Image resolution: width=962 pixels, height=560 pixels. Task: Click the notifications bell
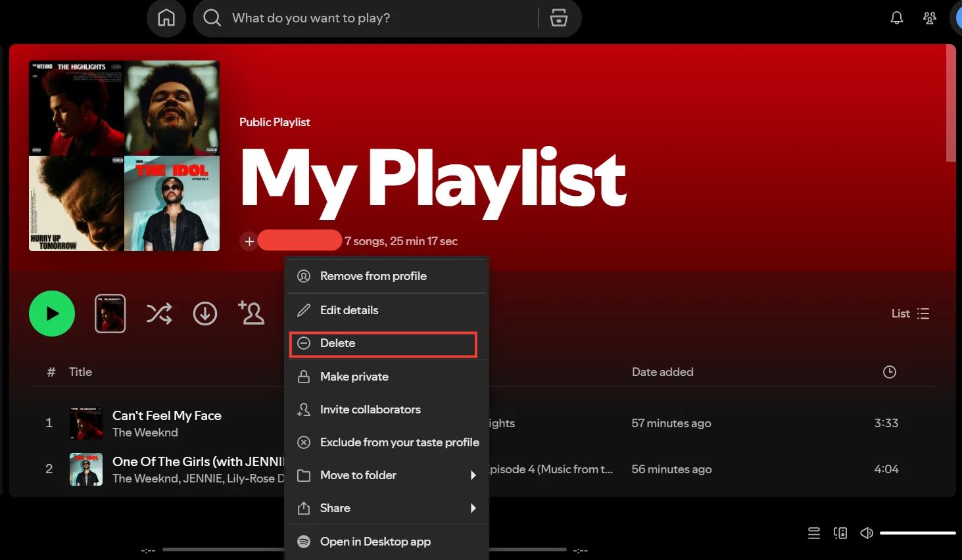point(896,18)
